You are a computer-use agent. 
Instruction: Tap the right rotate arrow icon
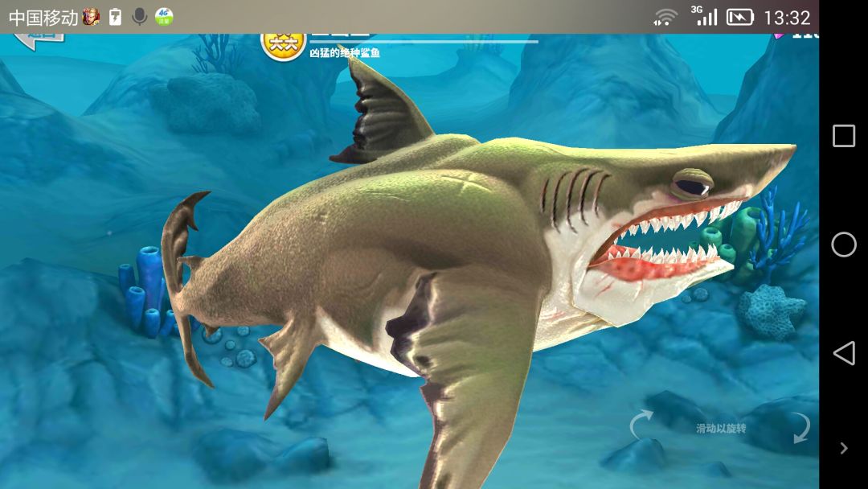pyautogui.click(x=800, y=428)
